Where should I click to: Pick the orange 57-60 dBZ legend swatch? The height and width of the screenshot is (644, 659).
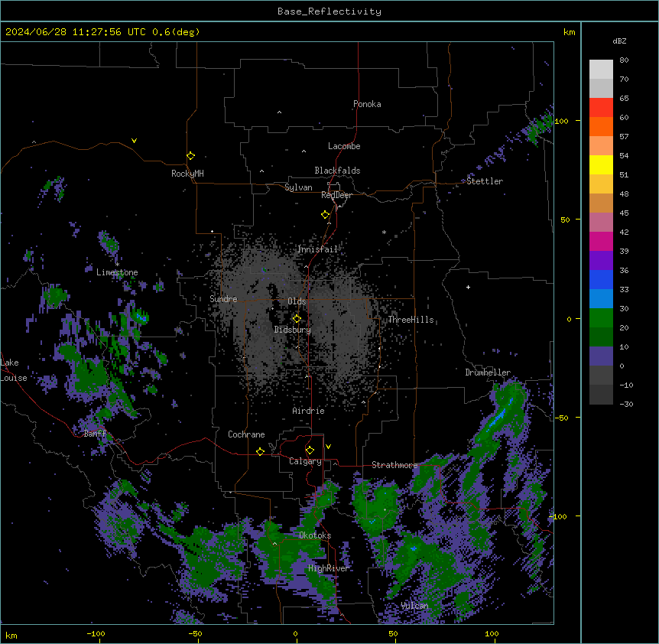601,126
